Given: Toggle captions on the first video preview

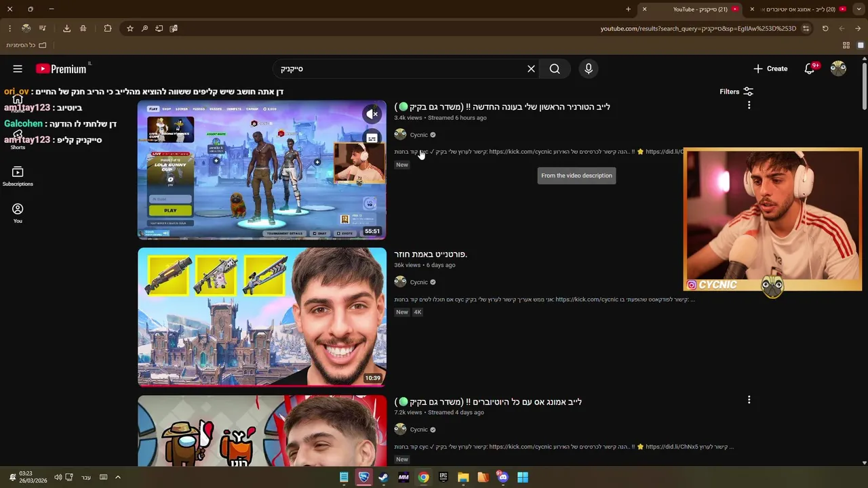Looking at the screenshot, I should click(x=372, y=138).
